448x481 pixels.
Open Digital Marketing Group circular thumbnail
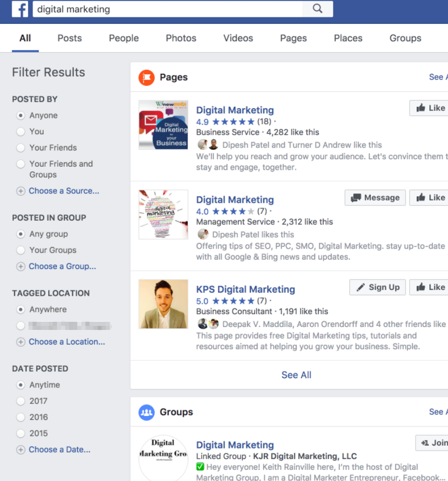coord(163,458)
